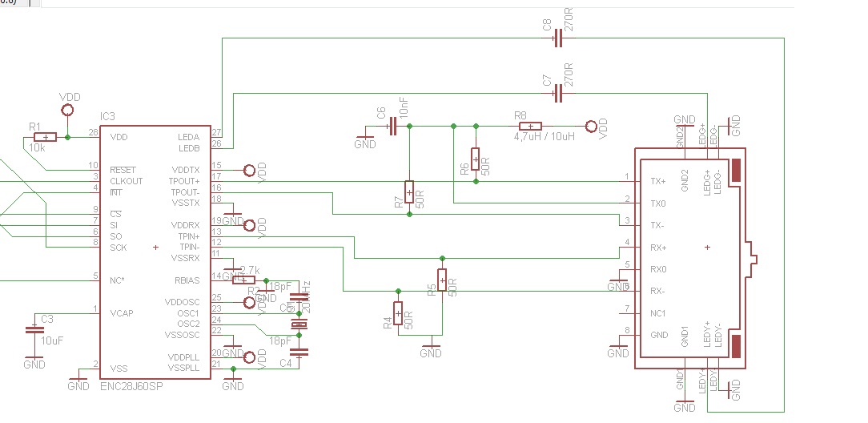Select the 20MHz crystal symbol
This screenshot has height=423, width=868.
tap(299, 324)
